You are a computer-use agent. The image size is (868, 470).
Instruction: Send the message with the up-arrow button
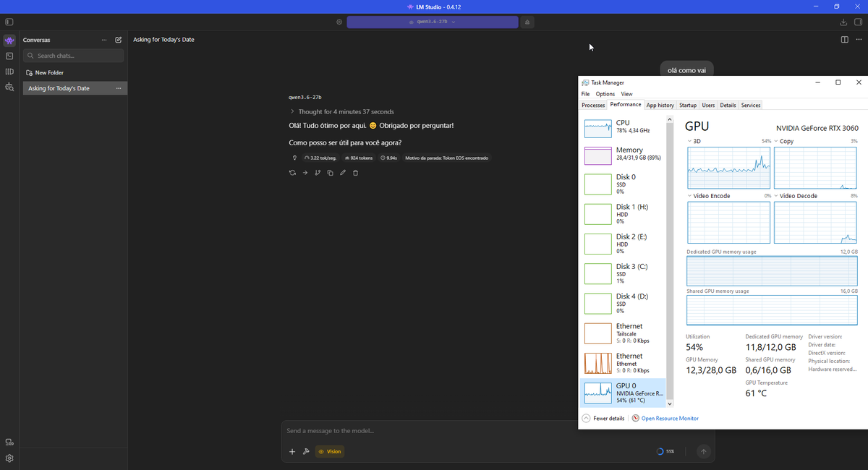pos(703,451)
